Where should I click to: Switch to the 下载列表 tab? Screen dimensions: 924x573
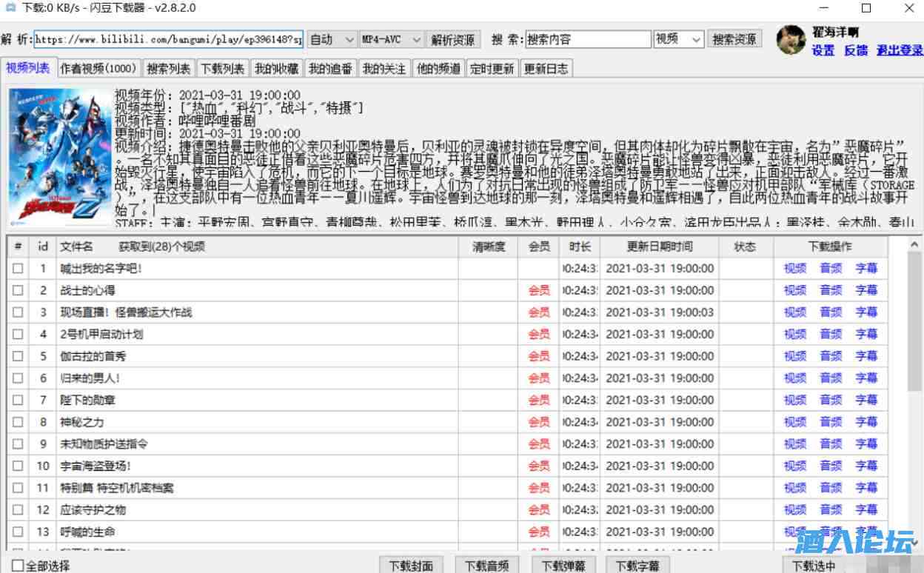click(223, 69)
